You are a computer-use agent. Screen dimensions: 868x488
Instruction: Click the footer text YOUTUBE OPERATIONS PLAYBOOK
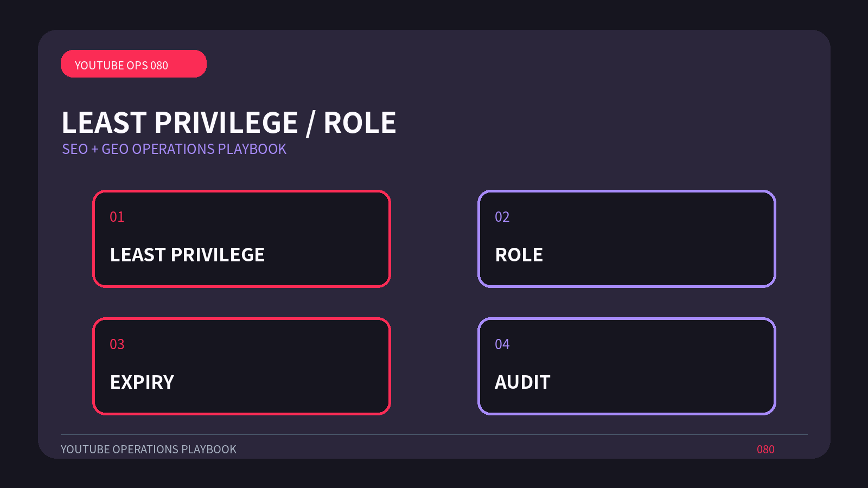click(x=149, y=450)
